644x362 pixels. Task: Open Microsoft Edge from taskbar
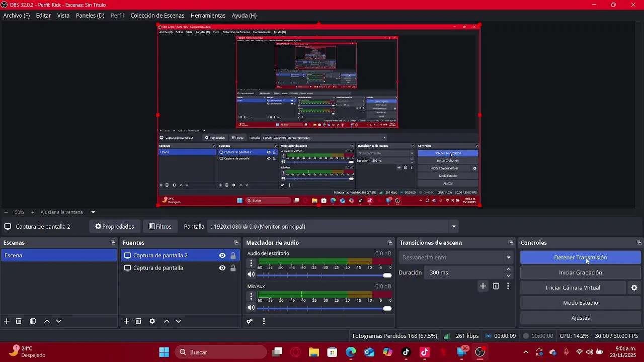351,352
